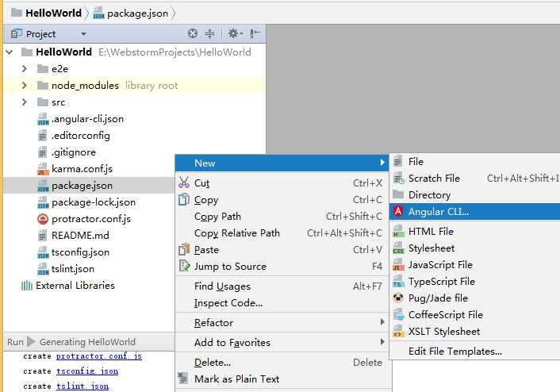Open the Project view dropdown arrow
Image resolution: width=560 pixels, height=392 pixels.
coord(83,34)
